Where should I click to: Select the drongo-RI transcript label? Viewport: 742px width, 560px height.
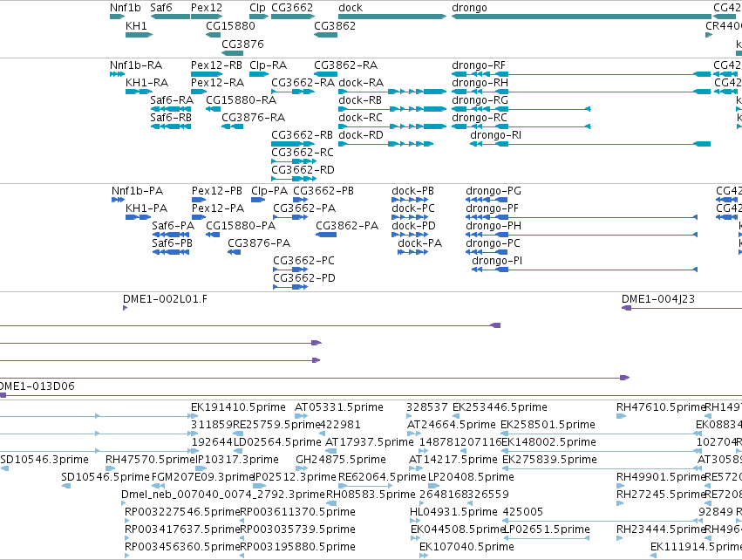(495, 135)
